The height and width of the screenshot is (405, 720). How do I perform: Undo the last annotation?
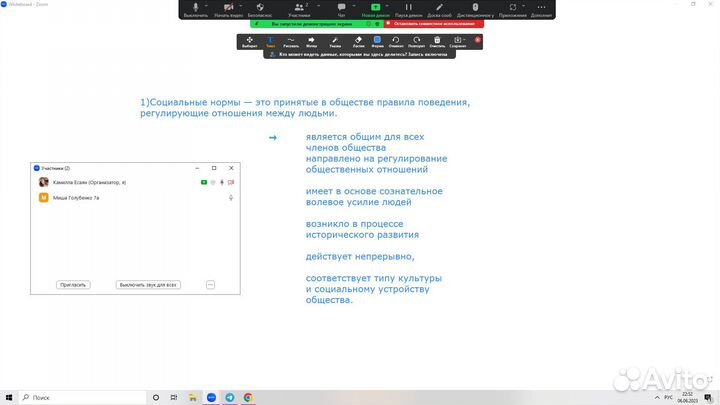coord(396,42)
